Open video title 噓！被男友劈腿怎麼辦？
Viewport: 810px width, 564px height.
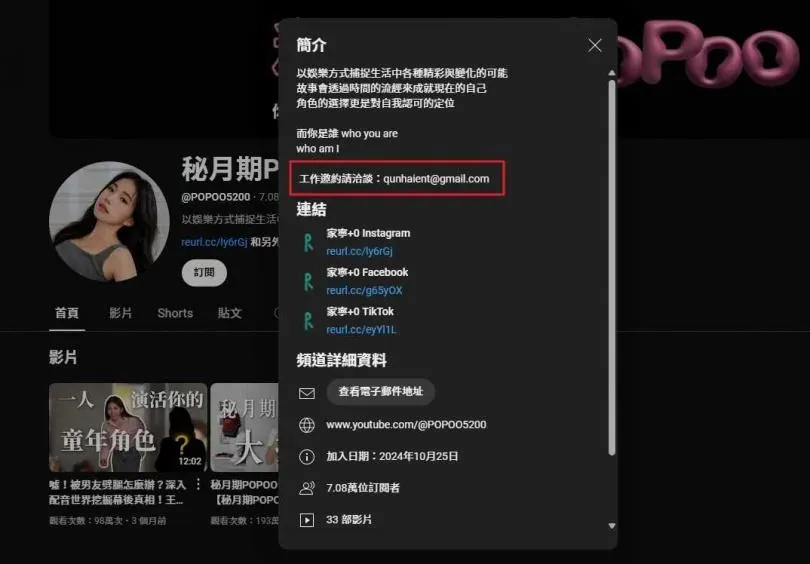tap(118, 492)
